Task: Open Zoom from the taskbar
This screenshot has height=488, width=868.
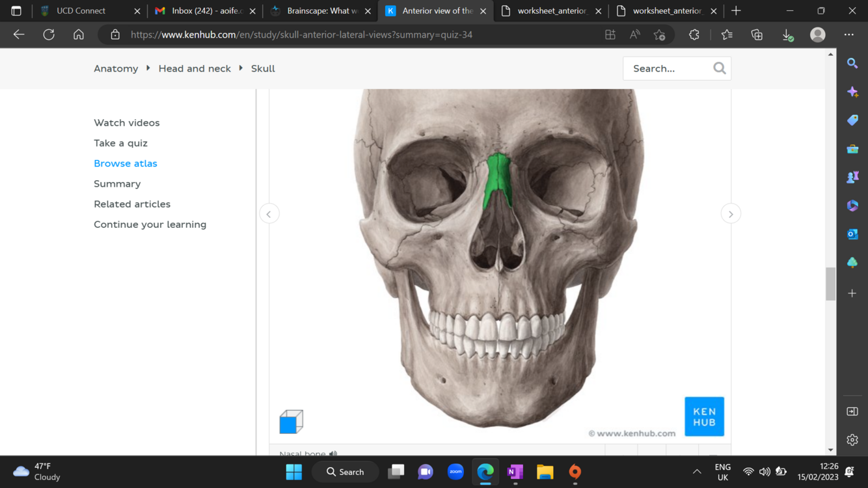Action: (x=455, y=472)
